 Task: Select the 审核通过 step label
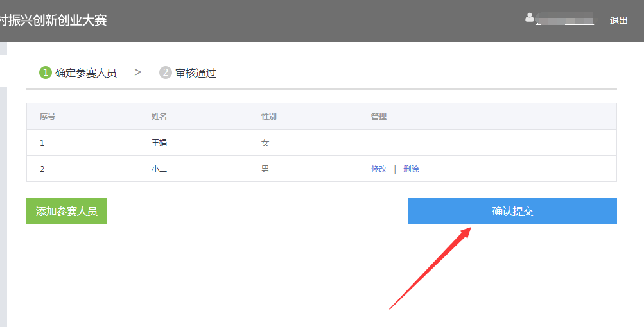point(196,73)
